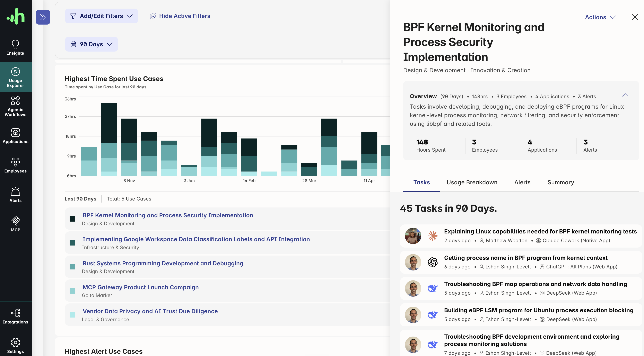Image resolution: width=644 pixels, height=356 pixels.
Task: Open Rust Systems Programming use case
Action: (x=163, y=263)
